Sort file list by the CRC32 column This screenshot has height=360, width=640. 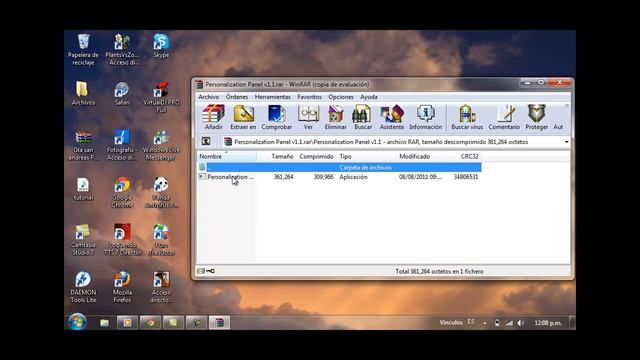pos(463,156)
